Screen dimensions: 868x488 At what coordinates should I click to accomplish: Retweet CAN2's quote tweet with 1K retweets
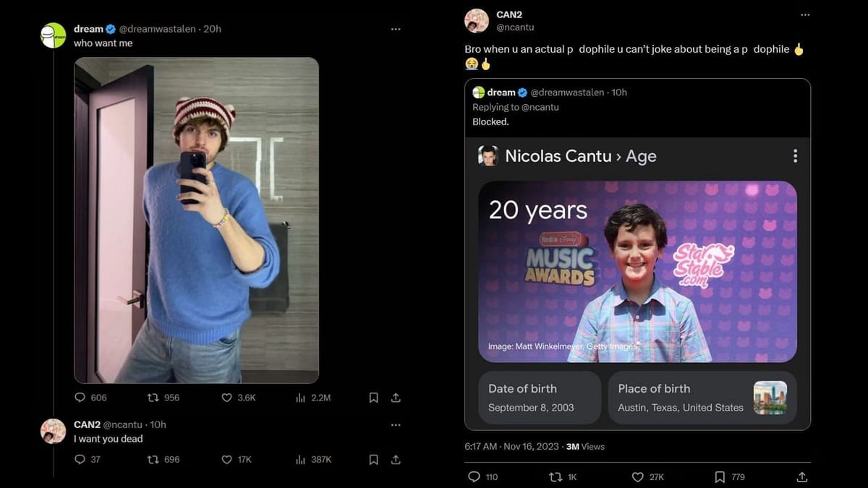556,477
